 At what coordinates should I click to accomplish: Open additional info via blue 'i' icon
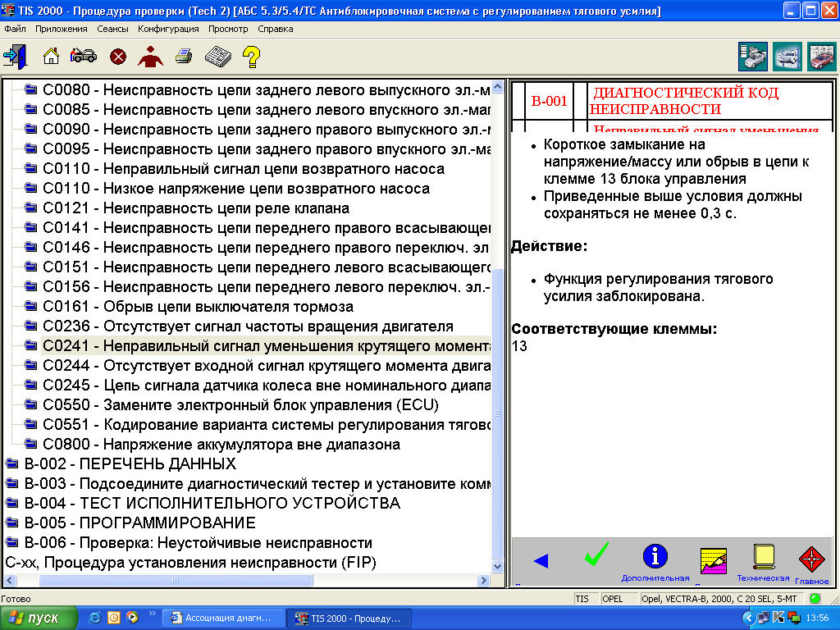(655, 556)
